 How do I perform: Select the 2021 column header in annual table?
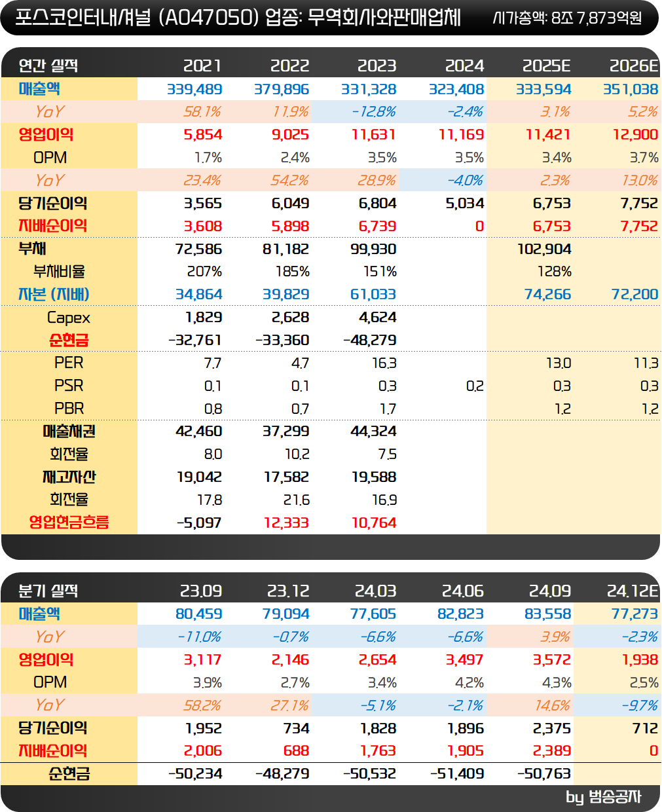(x=202, y=65)
